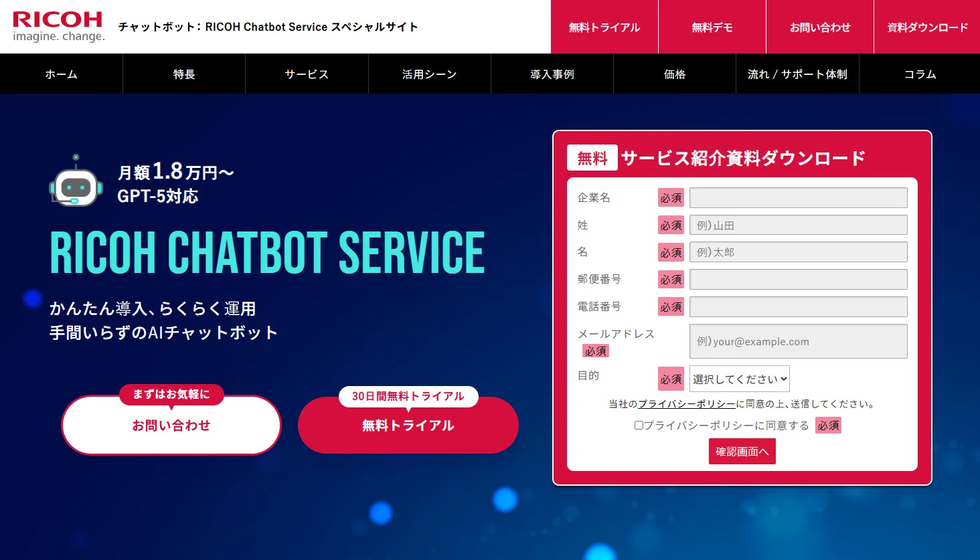
Task: Navigate to 導入事例 page
Action: [x=552, y=74]
